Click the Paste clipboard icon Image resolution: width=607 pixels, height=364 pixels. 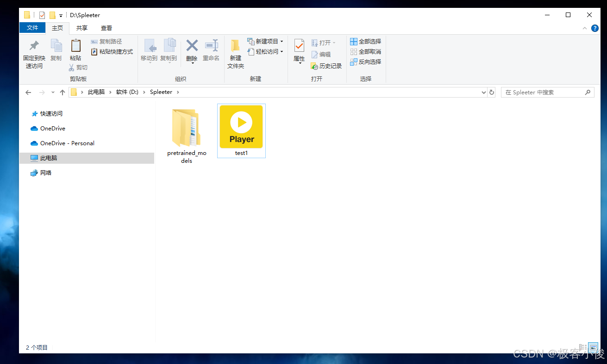(x=75, y=46)
